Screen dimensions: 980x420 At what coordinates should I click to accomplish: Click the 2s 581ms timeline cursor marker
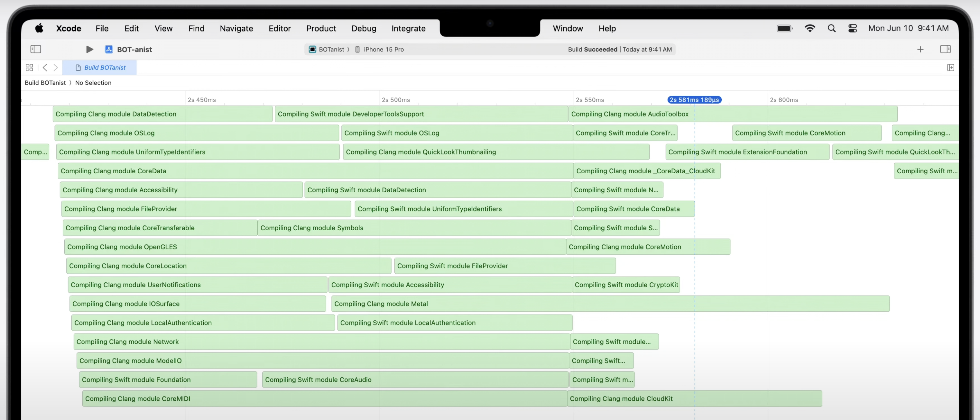[x=694, y=100]
